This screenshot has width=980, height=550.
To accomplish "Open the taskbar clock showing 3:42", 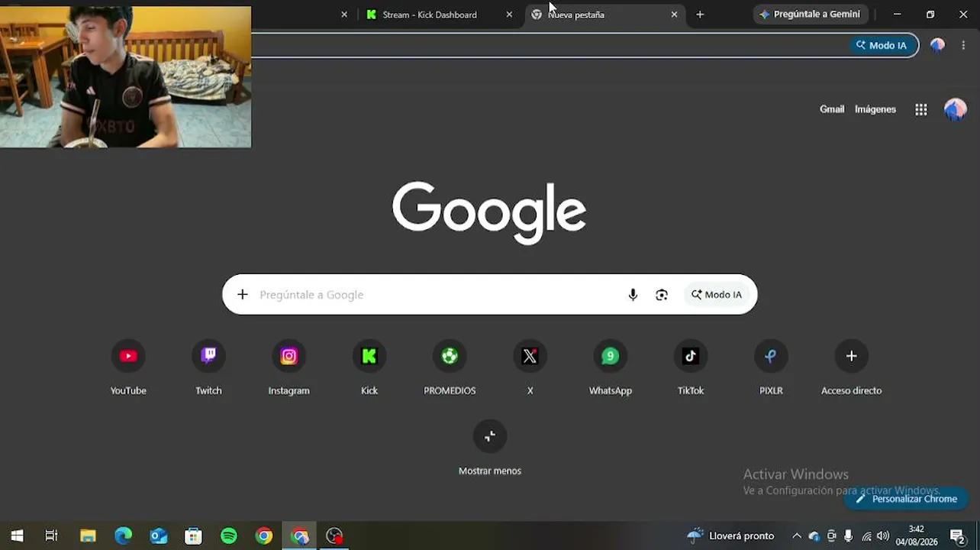I will tap(917, 536).
